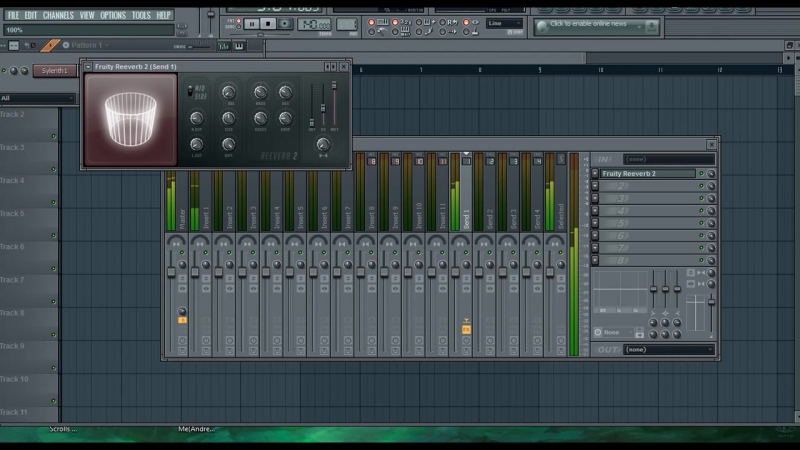Open the CHANNELS menu

click(58, 15)
